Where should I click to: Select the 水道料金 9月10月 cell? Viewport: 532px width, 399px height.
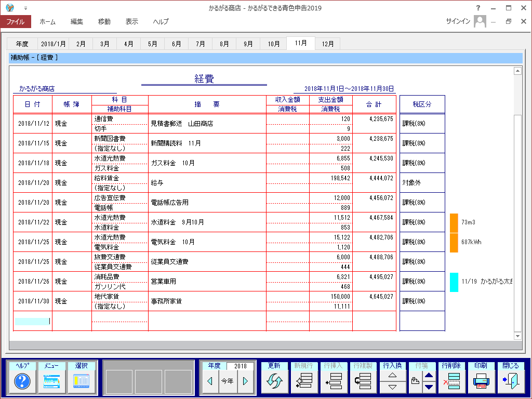point(207,222)
